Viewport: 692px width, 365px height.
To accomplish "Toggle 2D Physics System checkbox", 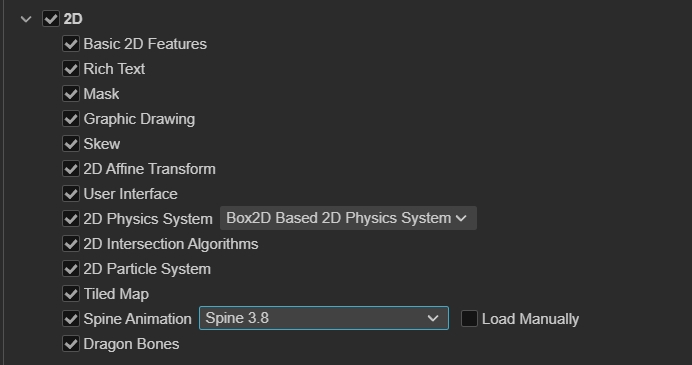I will 71,218.
